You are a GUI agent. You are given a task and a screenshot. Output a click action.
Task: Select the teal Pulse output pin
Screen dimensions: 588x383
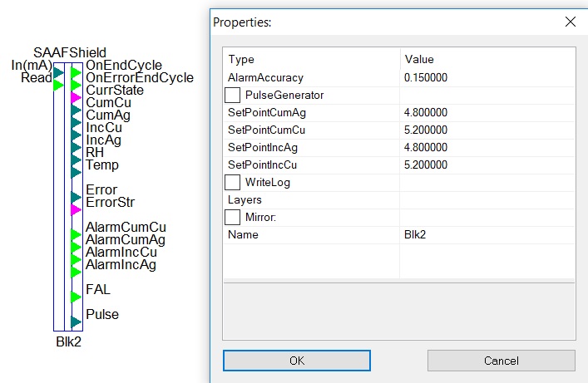[x=77, y=322]
